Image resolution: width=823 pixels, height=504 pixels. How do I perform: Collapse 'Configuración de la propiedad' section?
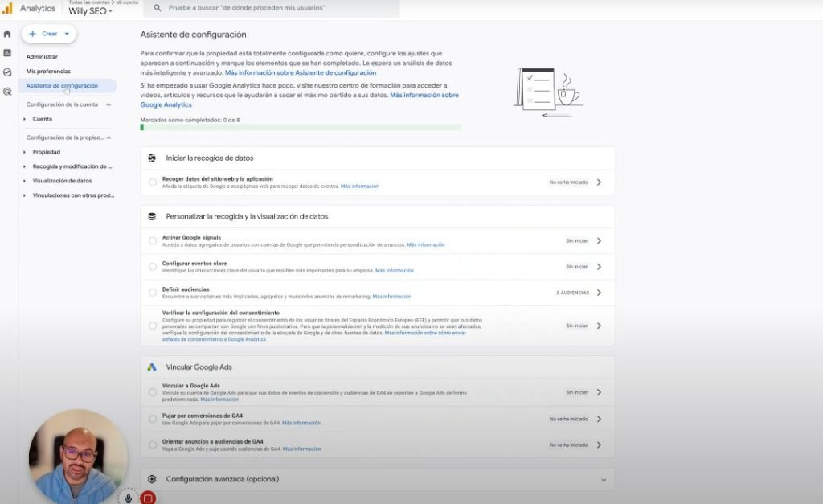tap(109, 137)
